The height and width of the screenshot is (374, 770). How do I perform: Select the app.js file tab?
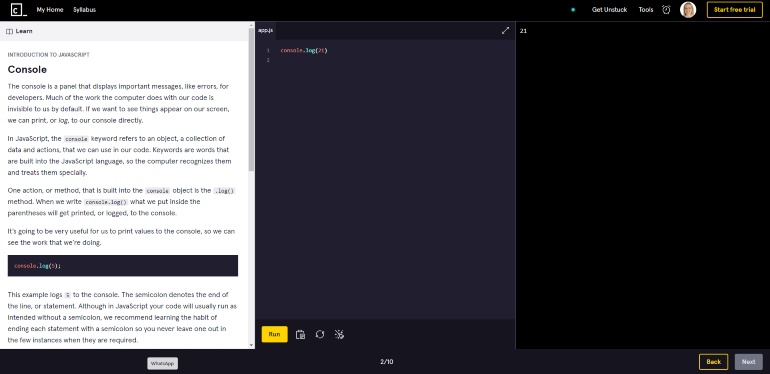(265, 30)
